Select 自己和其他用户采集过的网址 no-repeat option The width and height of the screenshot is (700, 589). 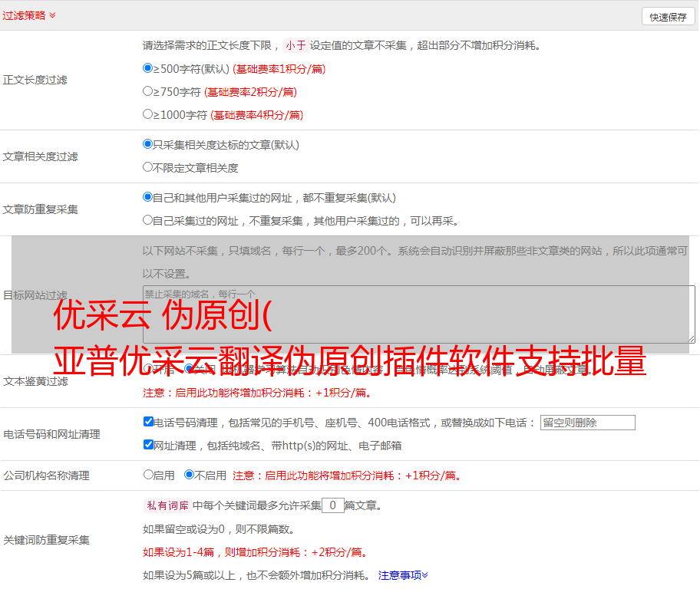(148, 196)
